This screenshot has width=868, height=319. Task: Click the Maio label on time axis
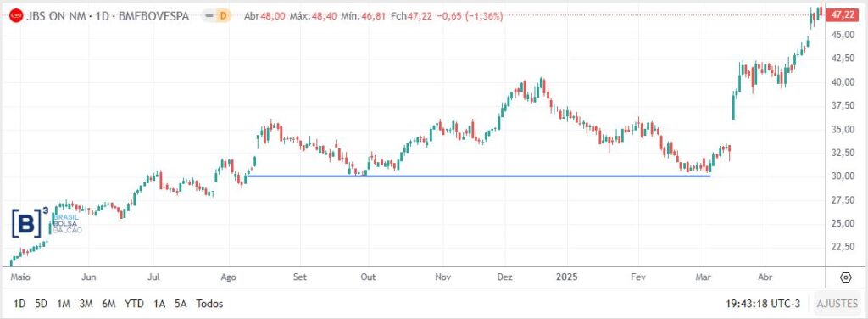pos(20,277)
